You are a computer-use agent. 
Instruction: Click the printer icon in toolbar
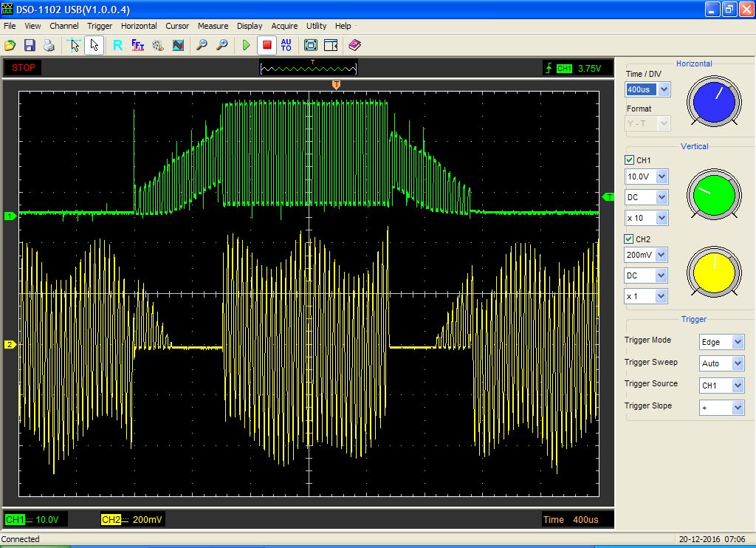49,45
